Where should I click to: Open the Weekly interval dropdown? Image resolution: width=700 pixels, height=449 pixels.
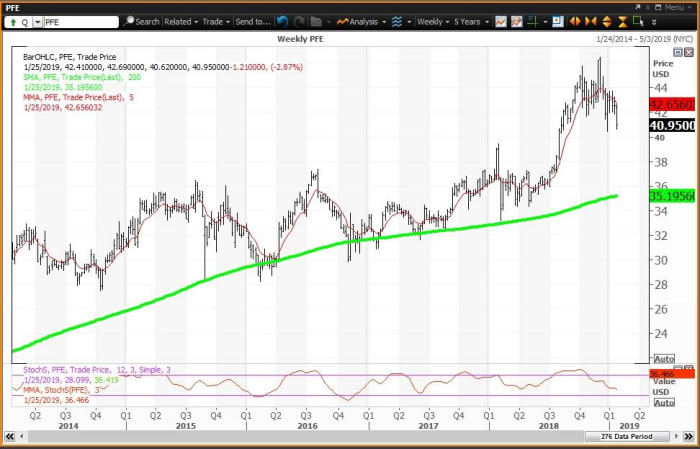coord(431,21)
